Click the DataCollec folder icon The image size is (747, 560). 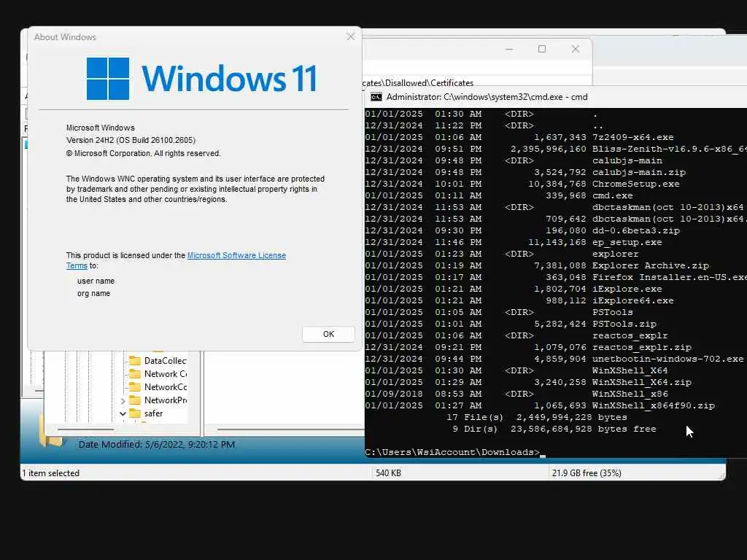pyautogui.click(x=135, y=360)
